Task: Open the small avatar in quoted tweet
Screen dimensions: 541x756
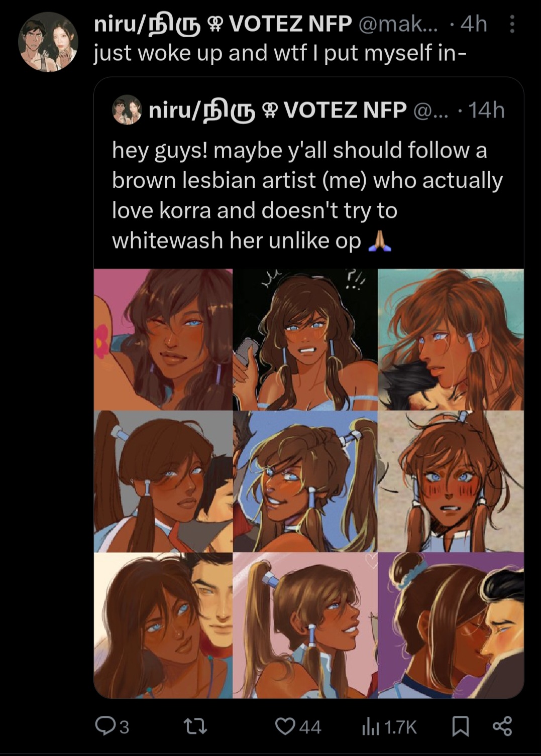Action: [127, 109]
